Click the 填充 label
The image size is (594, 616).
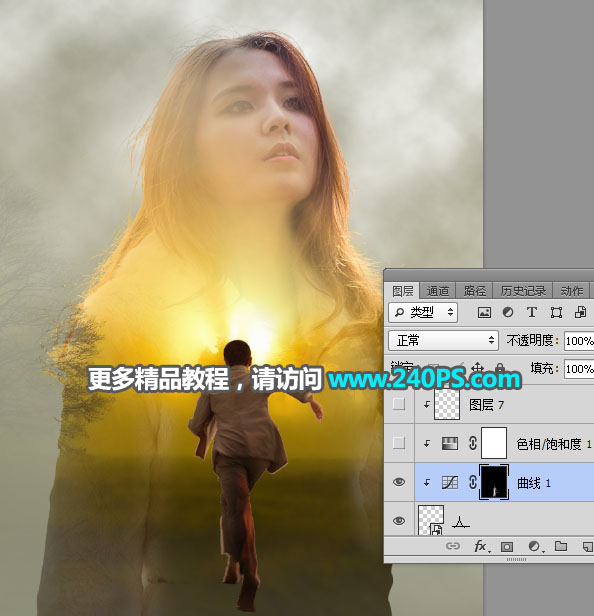pyautogui.click(x=544, y=368)
